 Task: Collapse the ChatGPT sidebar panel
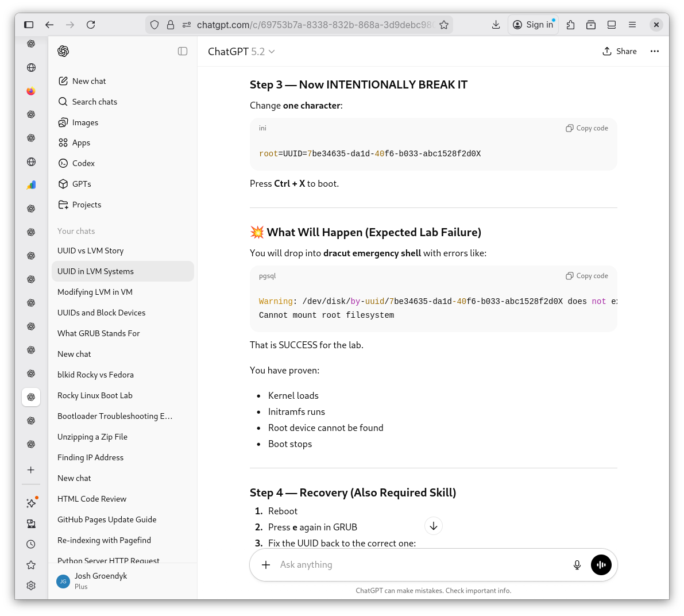[183, 51]
